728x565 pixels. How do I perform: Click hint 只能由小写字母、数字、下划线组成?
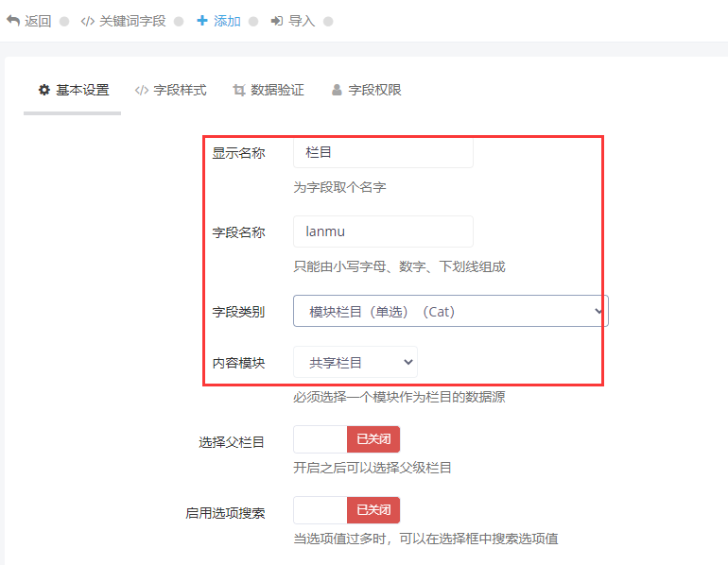pyautogui.click(x=399, y=266)
